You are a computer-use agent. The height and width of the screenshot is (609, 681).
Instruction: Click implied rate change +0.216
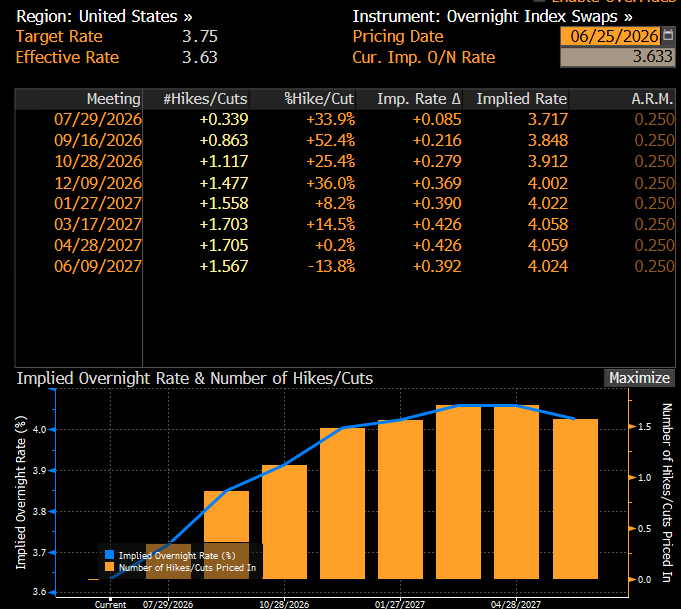tap(437, 140)
